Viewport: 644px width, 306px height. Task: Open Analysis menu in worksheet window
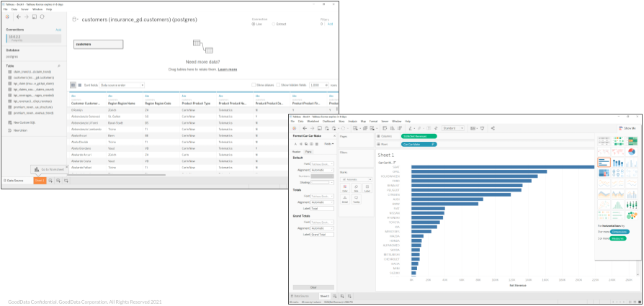coord(353,121)
